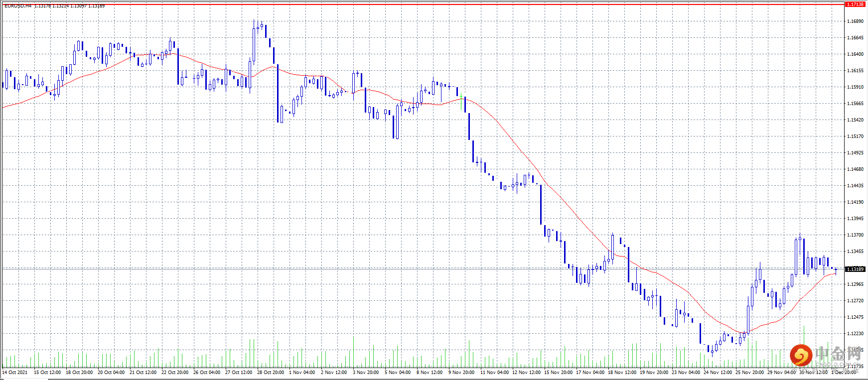Pick the 20 Oct 04:00 time label
Image resolution: width=868 pixels, height=380 pixels.
tap(111, 373)
